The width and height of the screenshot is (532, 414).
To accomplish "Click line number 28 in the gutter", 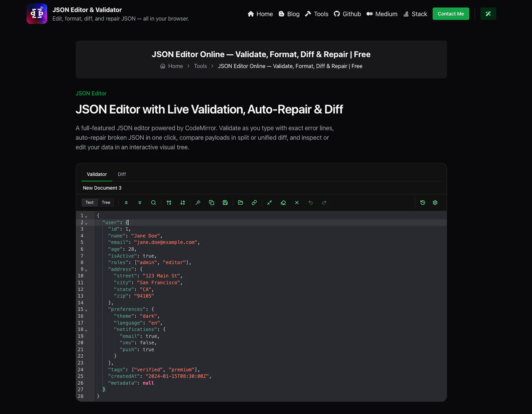I will pyautogui.click(x=80, y=396).
